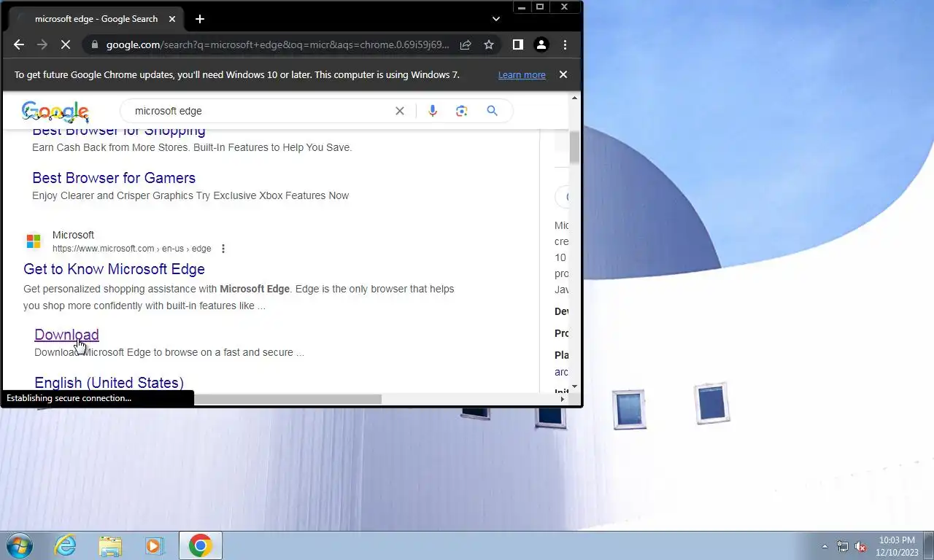Open Get to Know Microsoft Edge result
This screenshot has width=934, height=560.
pyautogui.click(x=114, y=269)
